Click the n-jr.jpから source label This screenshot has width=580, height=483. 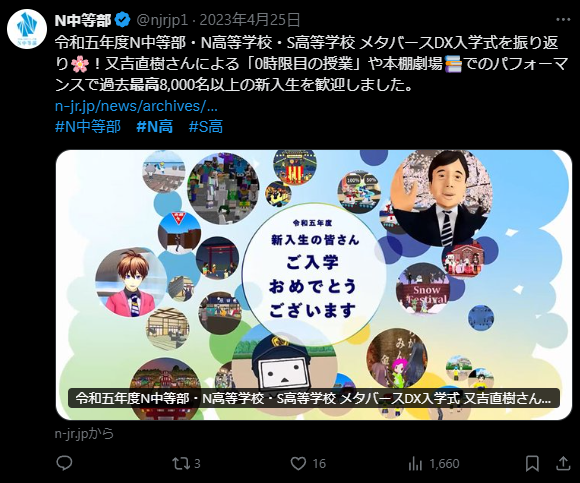click(84, 433)
